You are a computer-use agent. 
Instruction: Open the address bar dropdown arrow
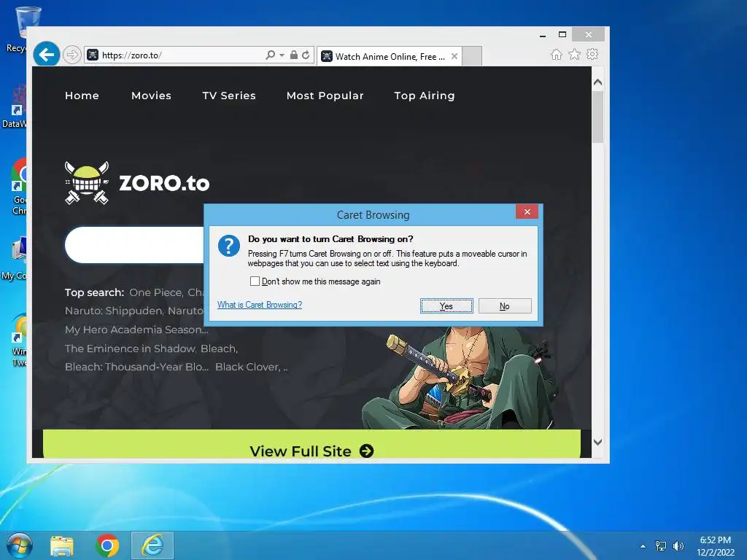[x=282, y=55]
